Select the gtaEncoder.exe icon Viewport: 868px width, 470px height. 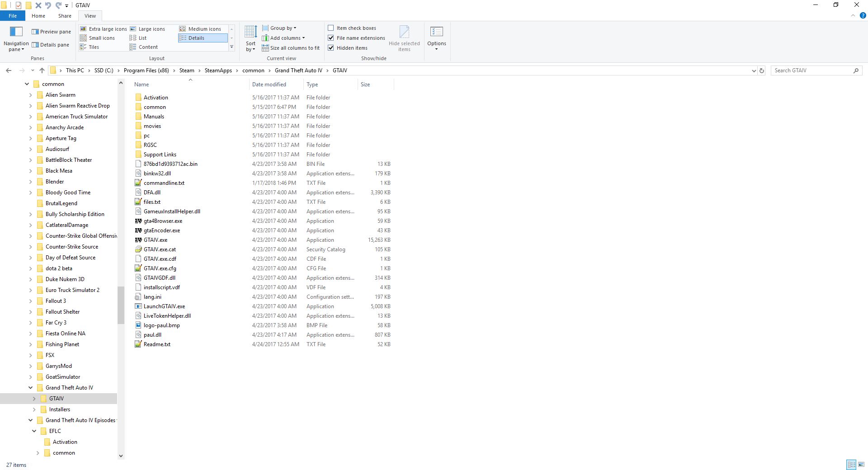[x=138, y=230]
